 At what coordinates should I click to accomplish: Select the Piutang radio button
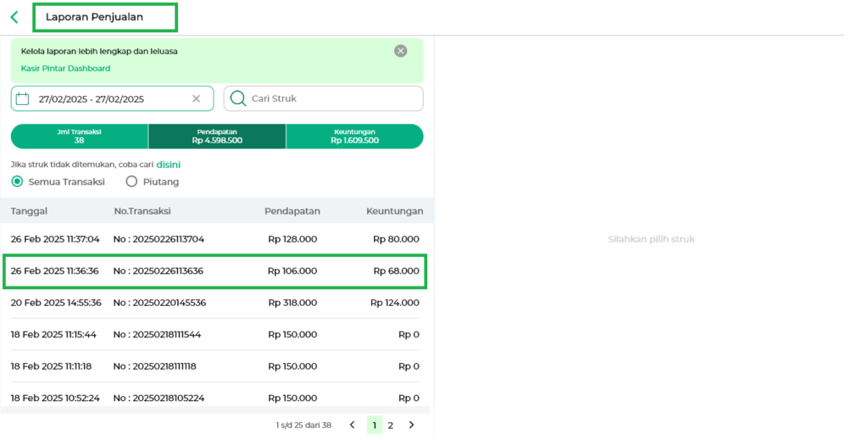131,181
